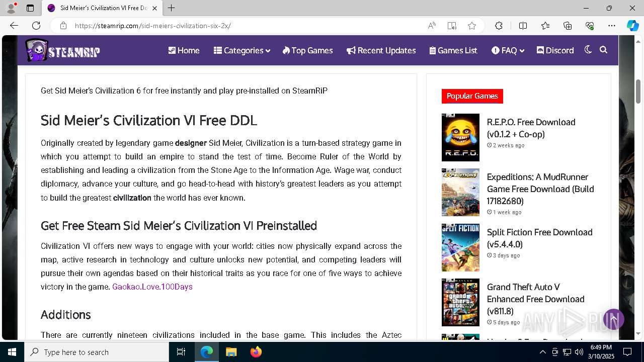Open the taskbar clock and calendar
Screen dimensions: 644x362
pyautogui.click(x=601, y=352)
